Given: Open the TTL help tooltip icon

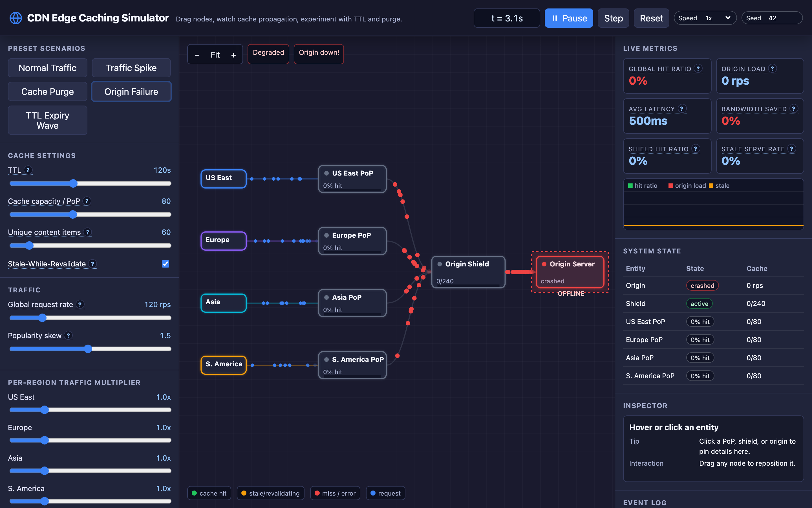Looking at the screenshot, I should [x=28, y=170].
